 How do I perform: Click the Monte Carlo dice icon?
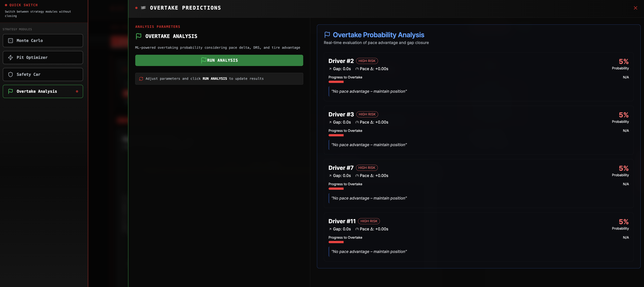(11, 41)
